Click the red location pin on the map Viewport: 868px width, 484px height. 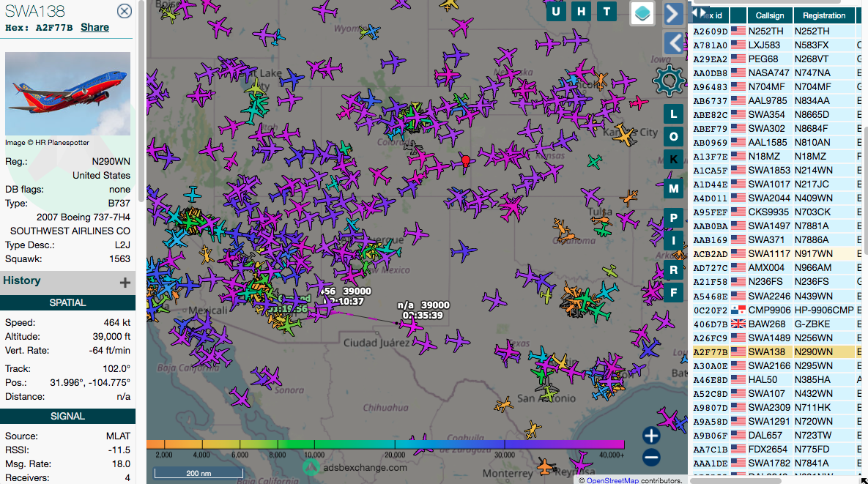[x=466, y=162]
